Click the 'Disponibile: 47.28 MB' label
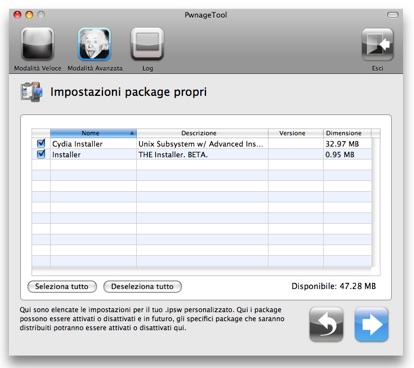 click(x=334, y=286)
